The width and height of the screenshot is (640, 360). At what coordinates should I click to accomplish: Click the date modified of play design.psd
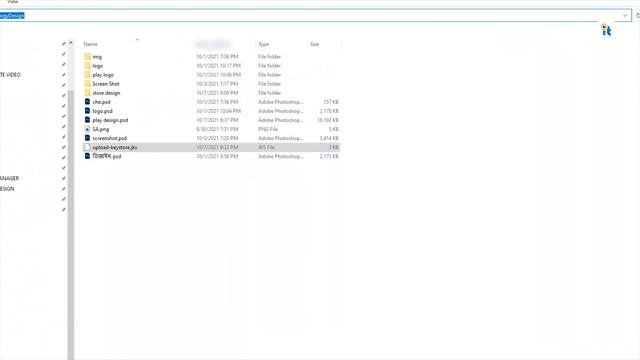click(x=217, y=120)
